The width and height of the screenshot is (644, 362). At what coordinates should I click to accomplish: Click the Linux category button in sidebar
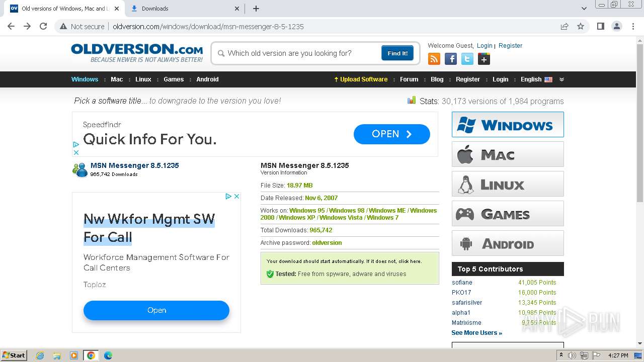click(508, 184)
